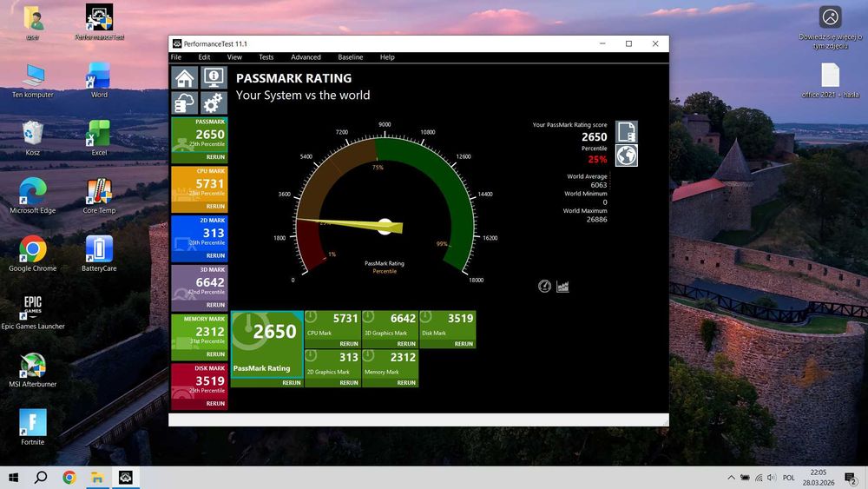Open the View menu
This screenshot has width=868, height=489.
234,57
